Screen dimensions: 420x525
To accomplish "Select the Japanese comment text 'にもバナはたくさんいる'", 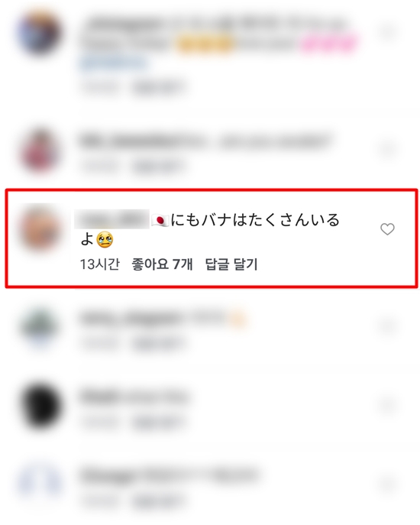I will click(255, 220).
